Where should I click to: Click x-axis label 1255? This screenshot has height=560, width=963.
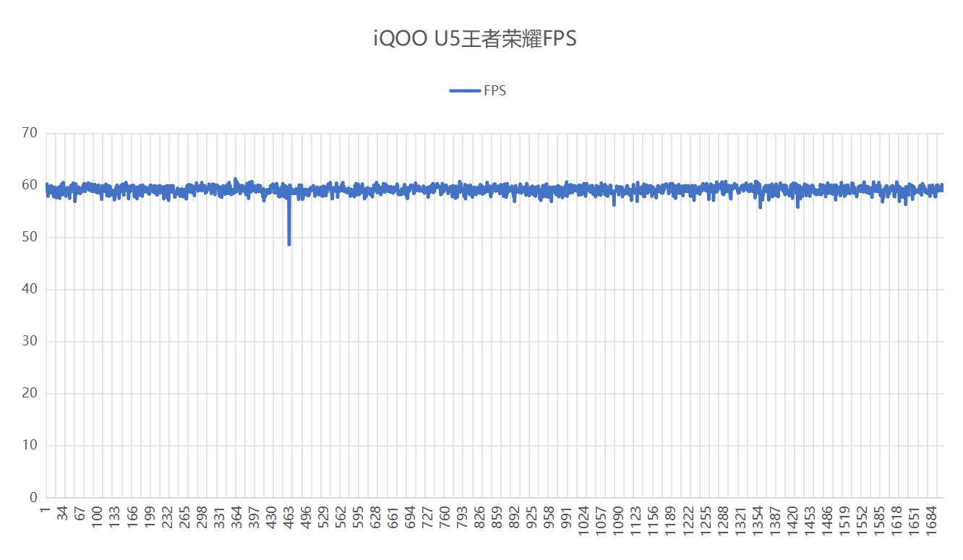click(x=708, y=520)
